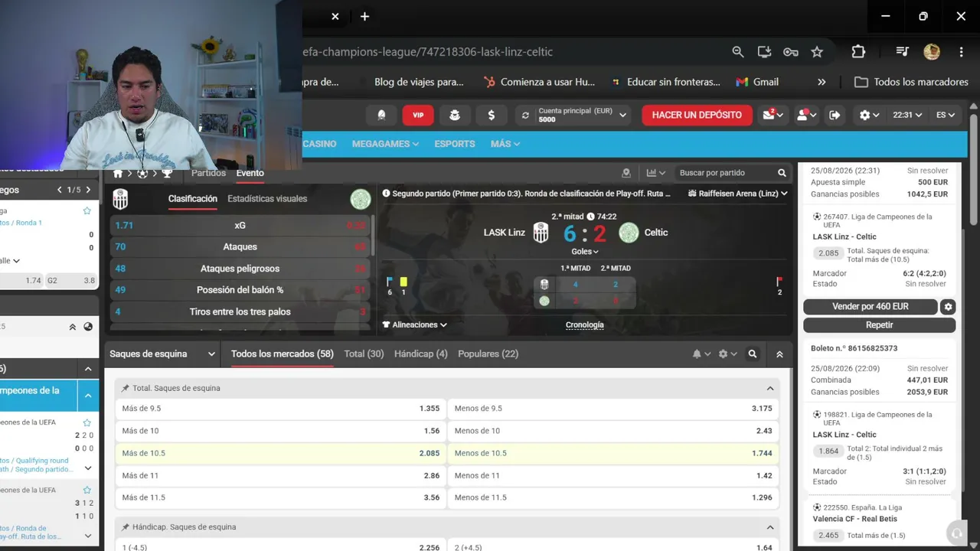Pin the Total. Saques de esquina market

(x=126, y=388)
